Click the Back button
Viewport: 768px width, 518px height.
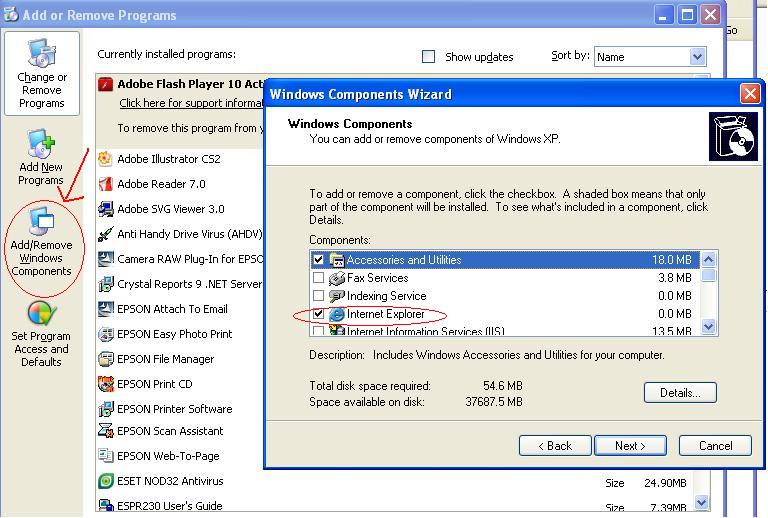point(555,446)
